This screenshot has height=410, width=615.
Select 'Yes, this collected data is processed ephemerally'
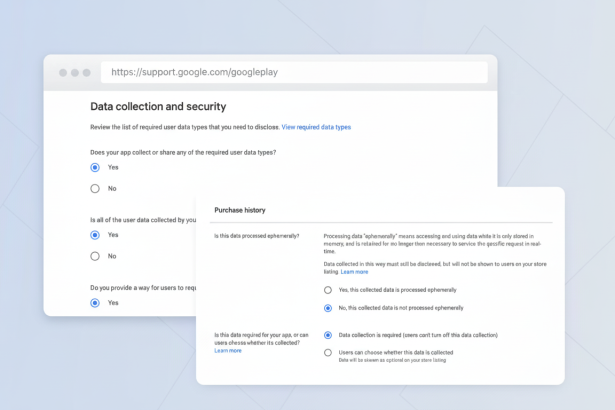click(x=328, y=290)
